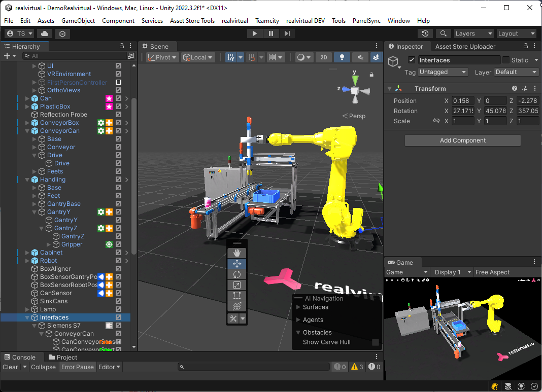The image size is (542, 392).
Task: Click the Position X input field
Action: tap(463, 101)
